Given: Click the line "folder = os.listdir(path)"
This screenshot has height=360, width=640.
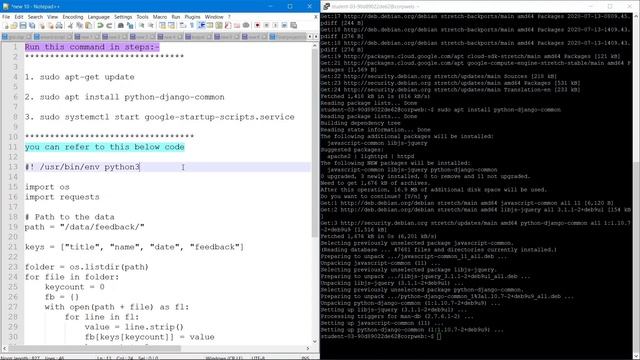Looking at the screenshot, I should pos(87,267).
